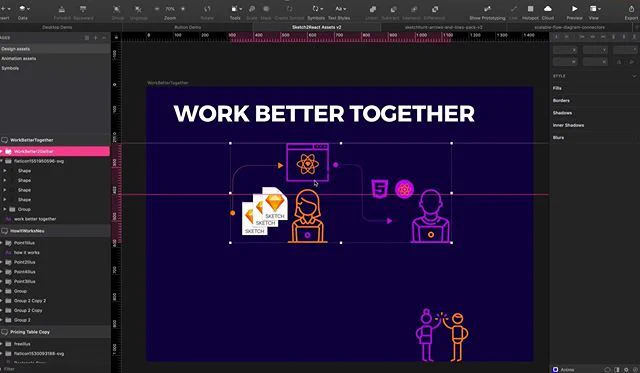Expand the Point1illus layer group

click(x=2, y=243)
